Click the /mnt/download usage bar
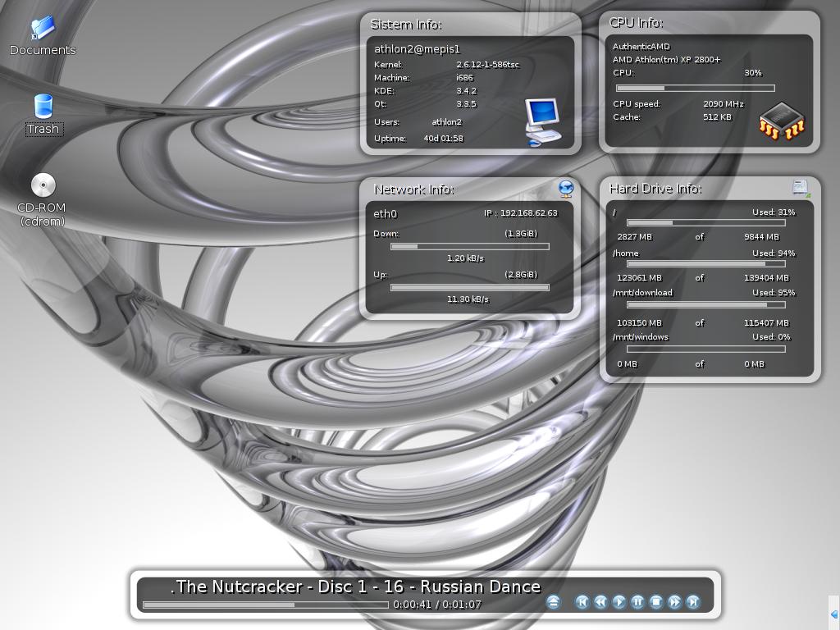The image size is (840, 630). point(706,305)
